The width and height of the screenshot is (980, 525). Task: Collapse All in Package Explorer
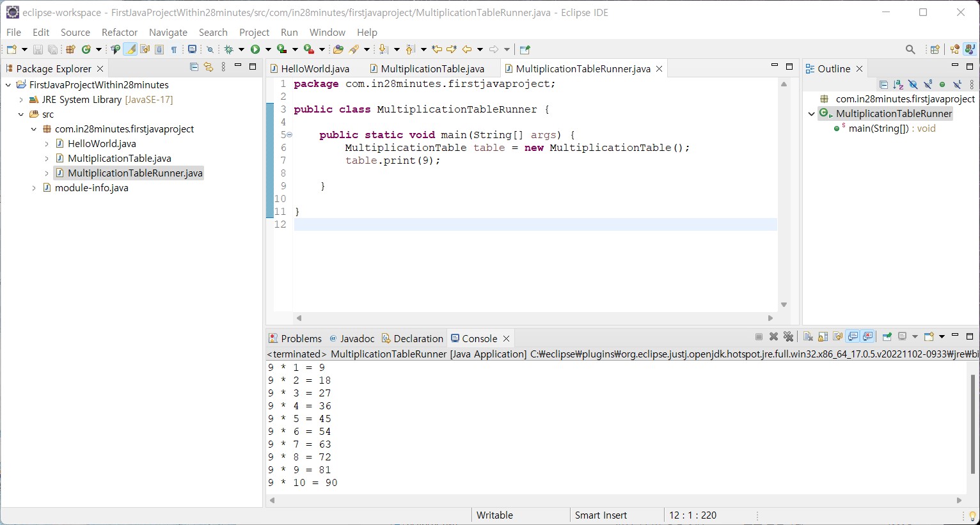point(194,67)
